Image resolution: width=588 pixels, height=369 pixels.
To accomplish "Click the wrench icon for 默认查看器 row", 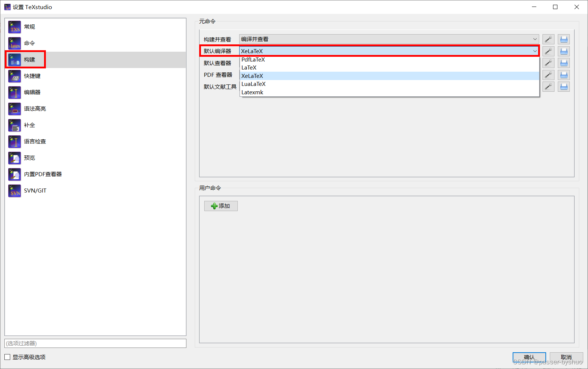I will coord(548,63).
